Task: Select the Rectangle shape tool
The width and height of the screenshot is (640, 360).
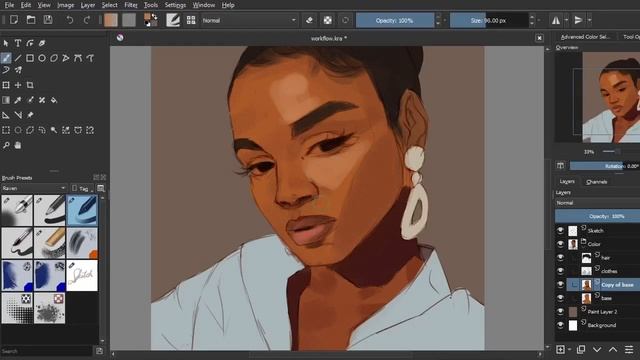Action: (30, 58)
